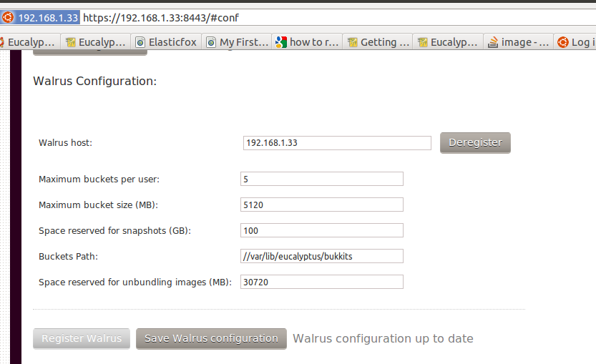This screenshot has height=364, width=596.
Task: Open the Eucalyp… bookmark after 'Getting …'
Action: click(x=449, y=41)
